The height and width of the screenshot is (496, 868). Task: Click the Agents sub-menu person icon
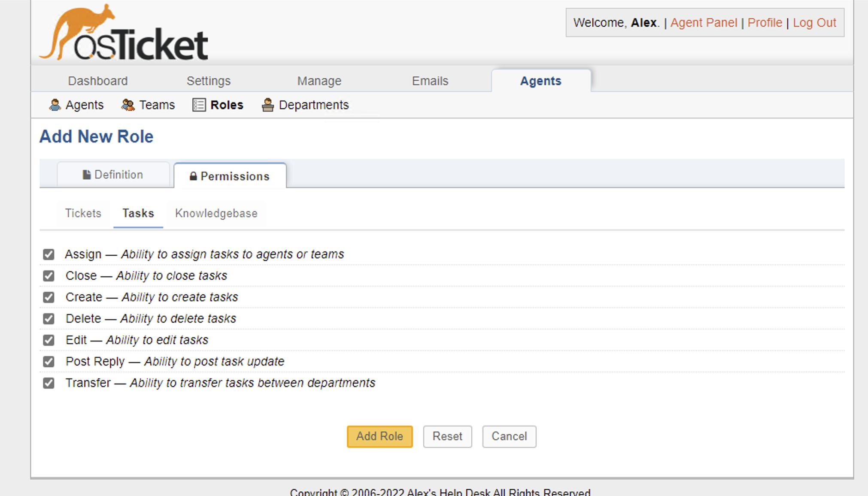pos(55,105)
